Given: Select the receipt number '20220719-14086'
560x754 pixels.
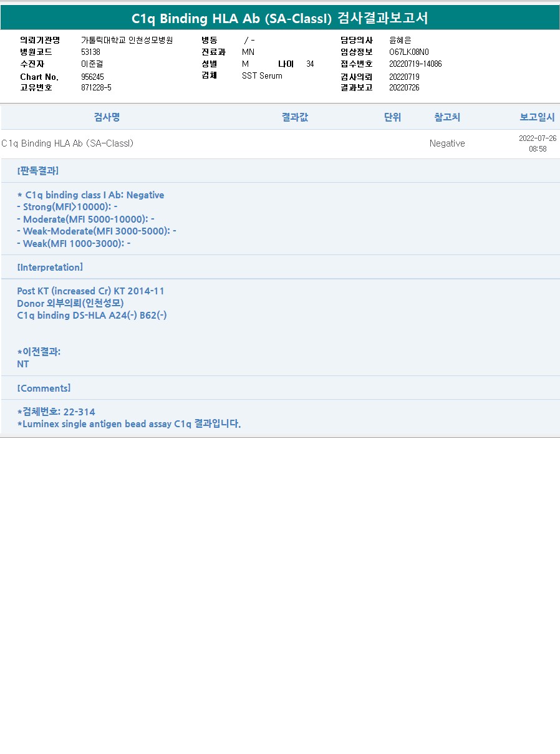Looking at the screenshot, I should tap(415, 64).
